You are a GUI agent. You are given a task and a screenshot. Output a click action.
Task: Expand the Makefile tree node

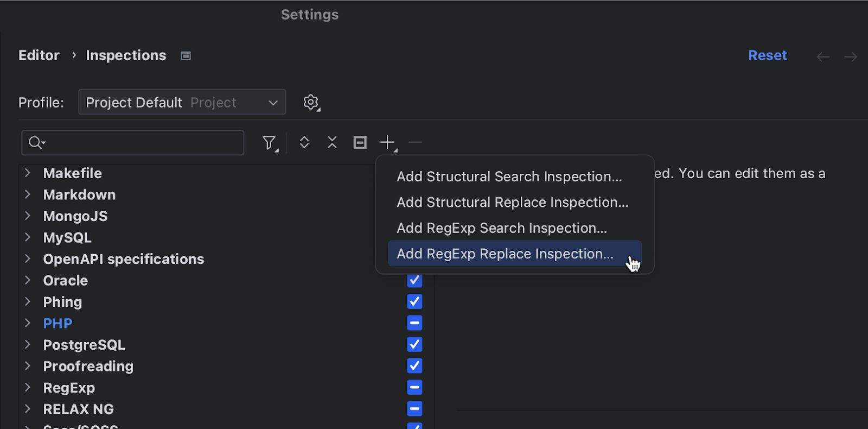click(28, 173)
